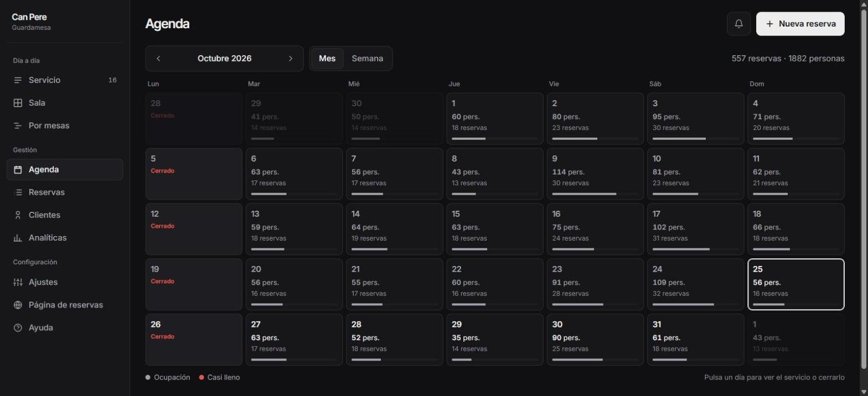Viewport: 868px width, 396px height.
Task: Select October 24 with 109 pers.
Action: [696, 284]
